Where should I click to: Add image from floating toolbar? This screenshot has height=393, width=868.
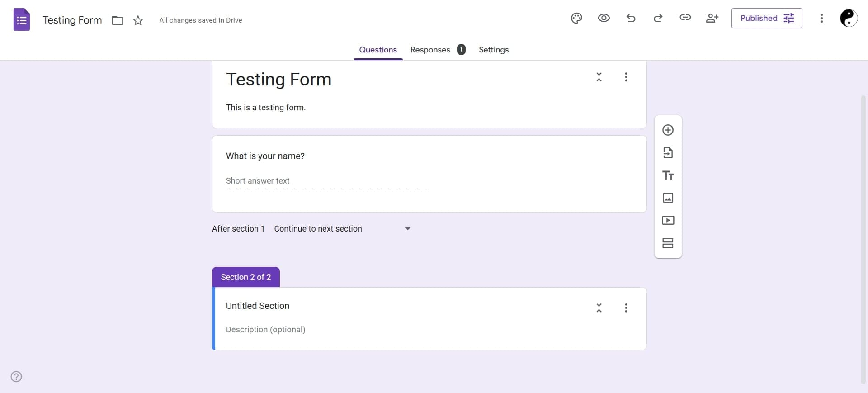click(668, 198)
